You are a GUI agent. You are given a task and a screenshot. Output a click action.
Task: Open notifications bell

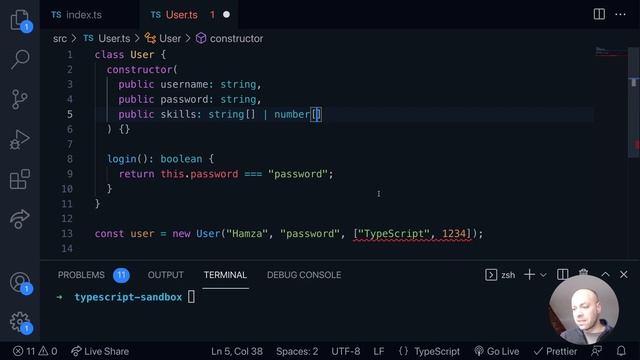[x=621, y=351]
